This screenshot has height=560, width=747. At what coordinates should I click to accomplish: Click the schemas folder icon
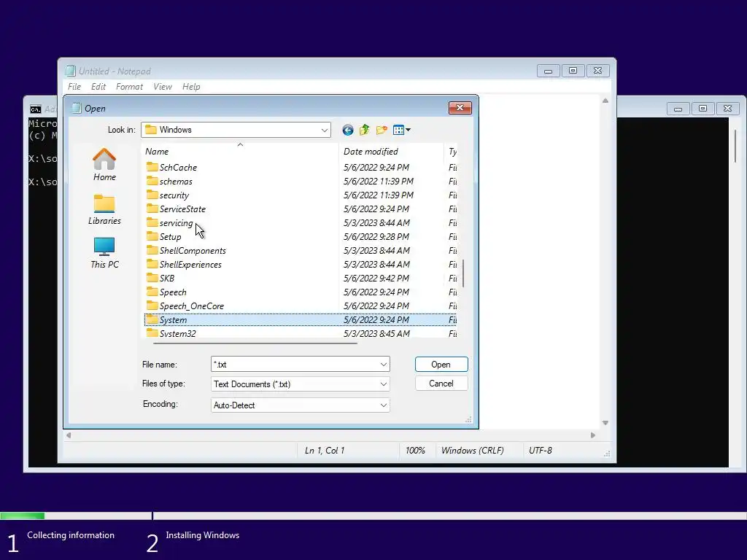tap(152, 181)
